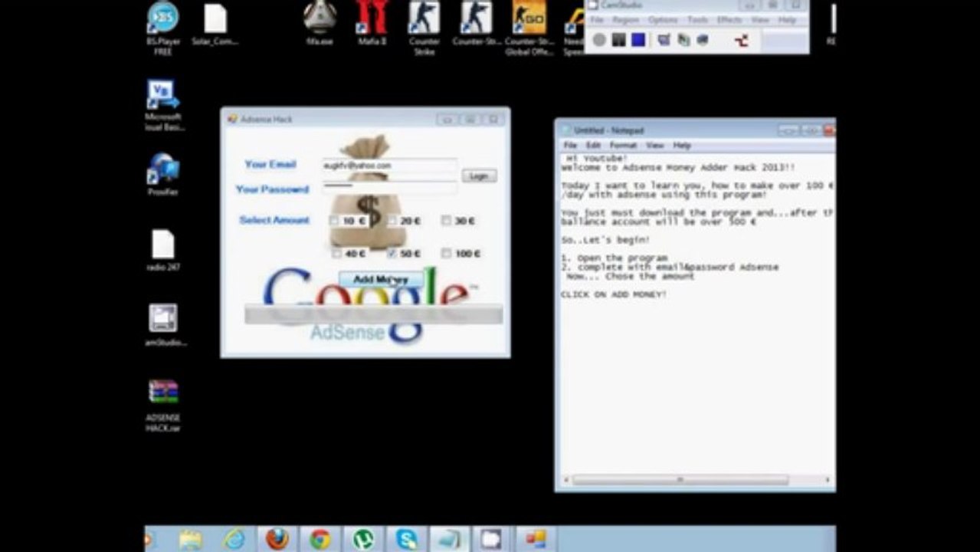Select the Solar_Com... file on the desktop

215,25
